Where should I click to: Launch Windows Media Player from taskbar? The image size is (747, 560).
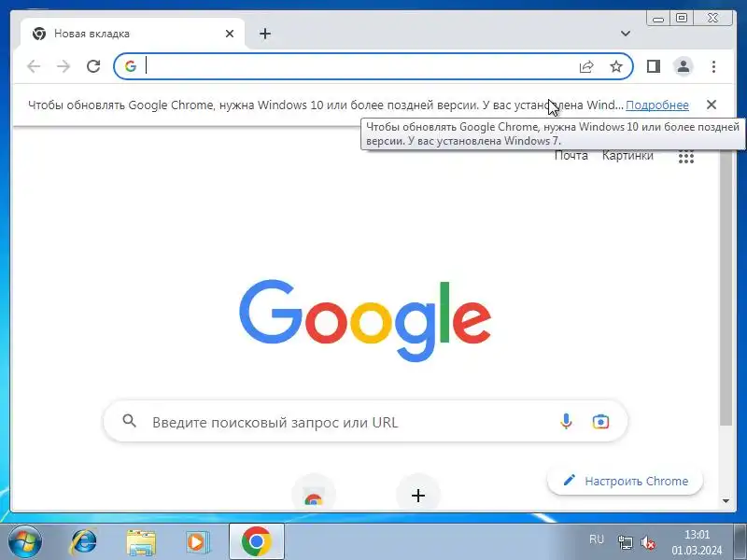pos(197,542)
